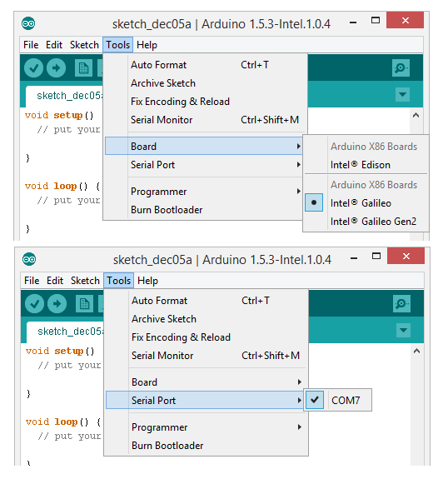448x484 pixels.
Task: Select Serial Monitor menu entry in bottom window
Action: tap(207, 355)
